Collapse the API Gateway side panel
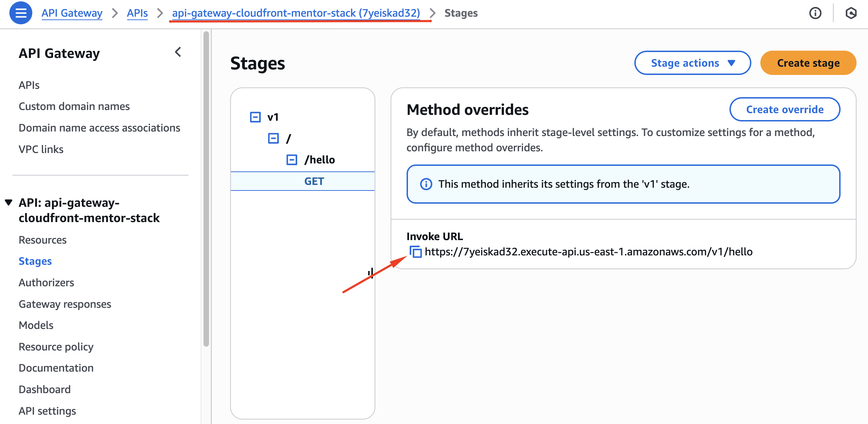868x424 pixels. click(178, 52)
